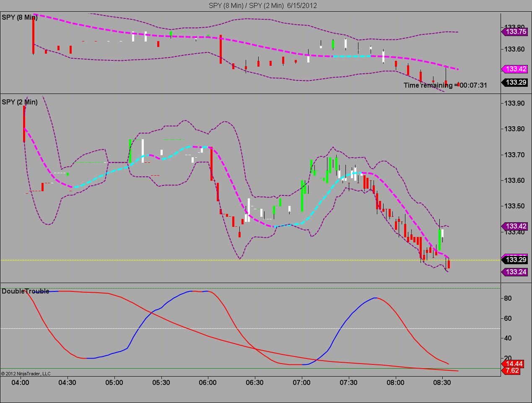
Task: Click the red 14.44 indicator value marker
Action: 512,364
